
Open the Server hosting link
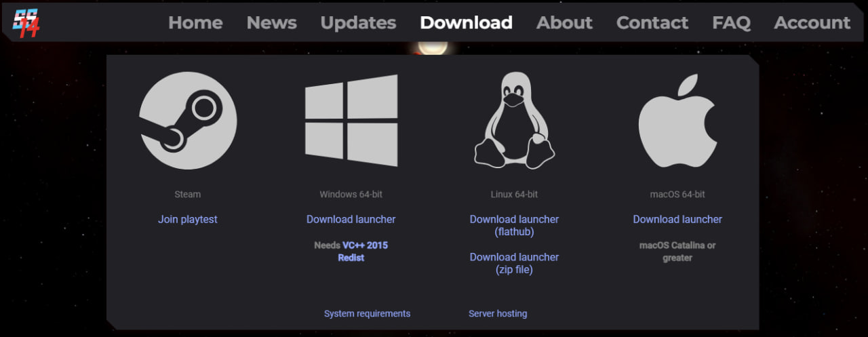pyautogui.click(x=498, y=313)
